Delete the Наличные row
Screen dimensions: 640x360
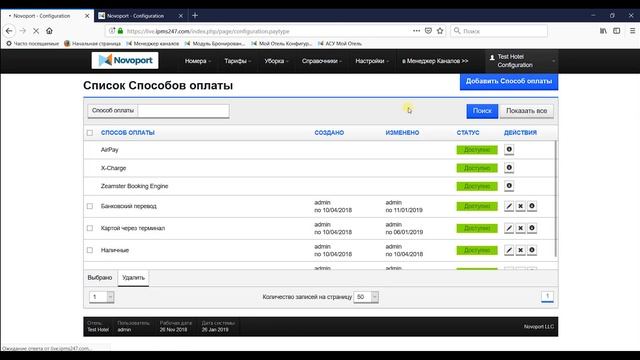(520, 250)
